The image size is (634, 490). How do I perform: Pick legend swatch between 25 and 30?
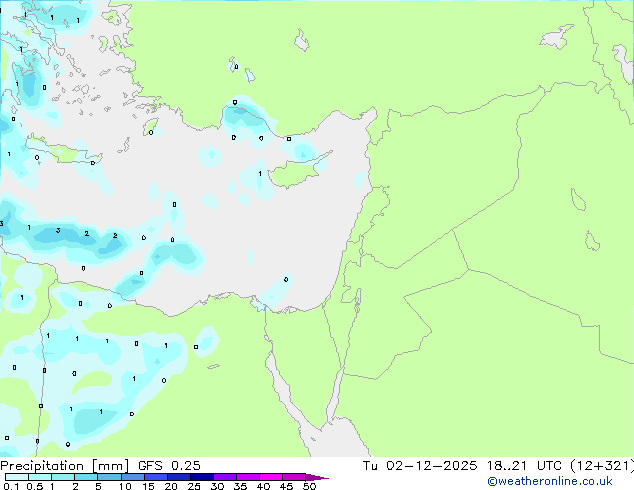pos(201,477)
